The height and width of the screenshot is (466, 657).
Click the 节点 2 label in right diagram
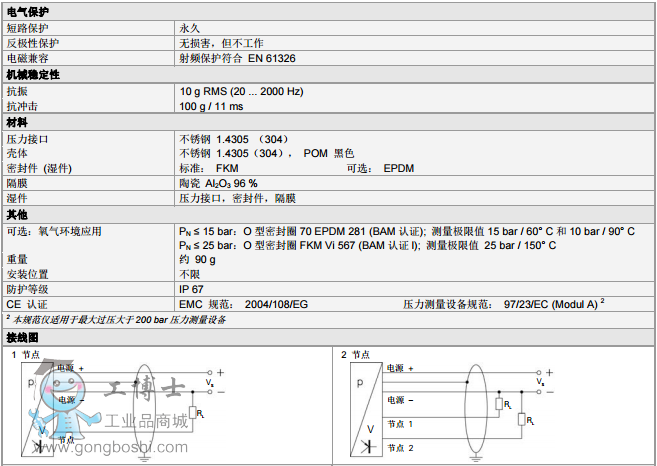click(400, 447)
